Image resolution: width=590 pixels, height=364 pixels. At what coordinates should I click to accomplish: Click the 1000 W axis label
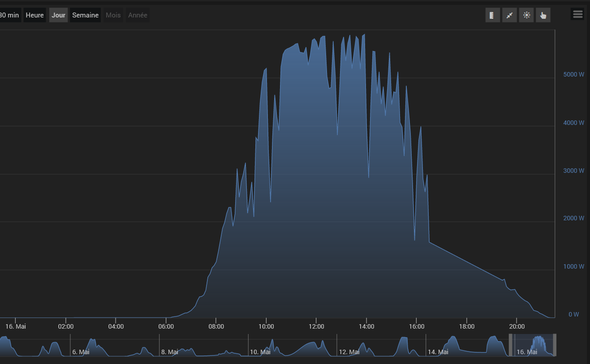pos(573,266)
